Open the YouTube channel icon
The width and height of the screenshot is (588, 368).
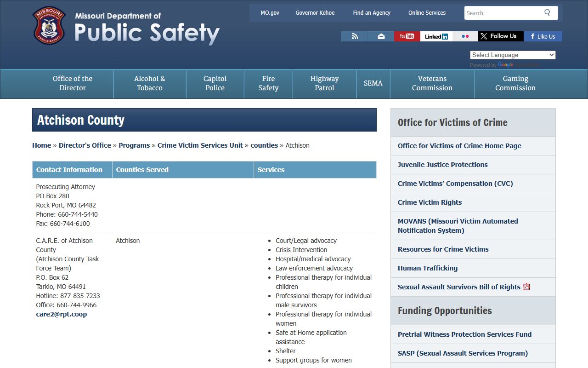(407, 36)
